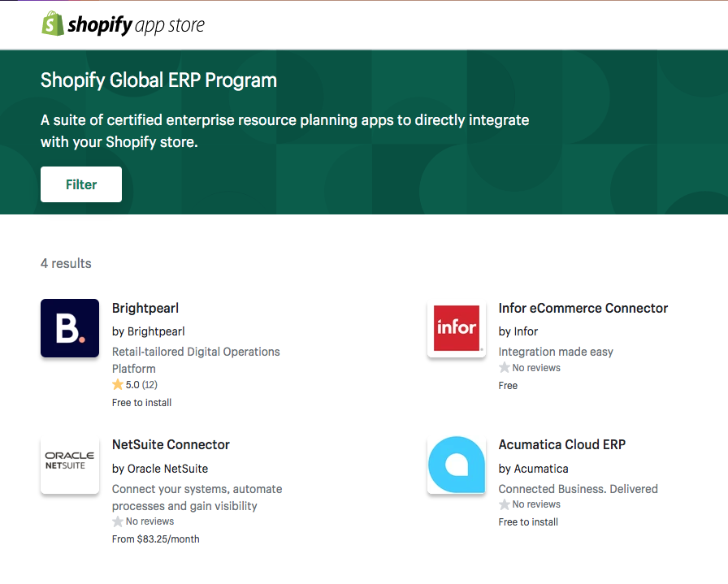Click 'by Infor' developer text
This screenshot has width=728, height=584.
click(x=518, y=331)
